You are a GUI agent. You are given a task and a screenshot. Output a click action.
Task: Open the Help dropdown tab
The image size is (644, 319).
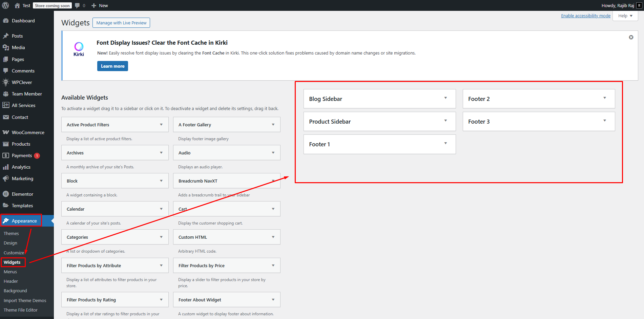[625, 16]
